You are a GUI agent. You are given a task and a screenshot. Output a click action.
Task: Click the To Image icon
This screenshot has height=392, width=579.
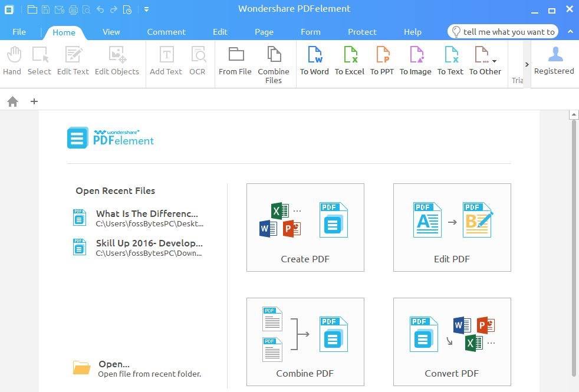pos(416,61)
